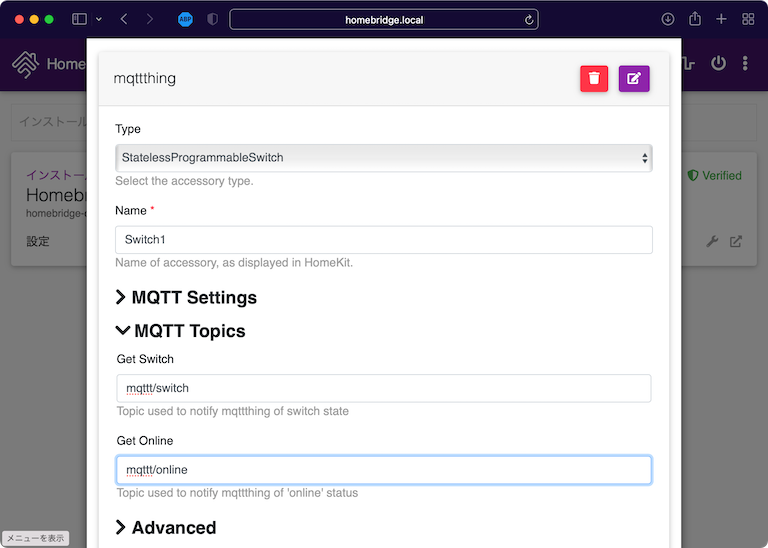Viewport: 768px width, 548px height.
Task: Open plugin external link icon
Action: [x=736, y=241]
